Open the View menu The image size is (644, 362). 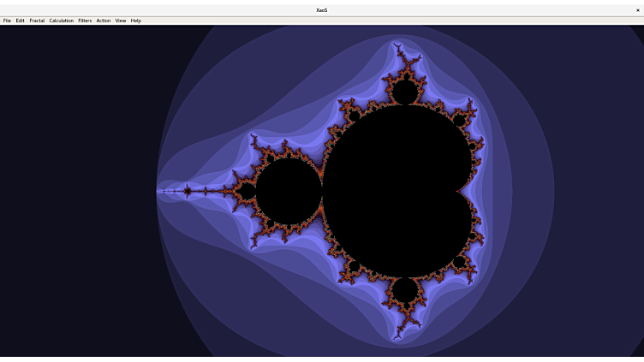pyautogui.click(x=120, y=21)
